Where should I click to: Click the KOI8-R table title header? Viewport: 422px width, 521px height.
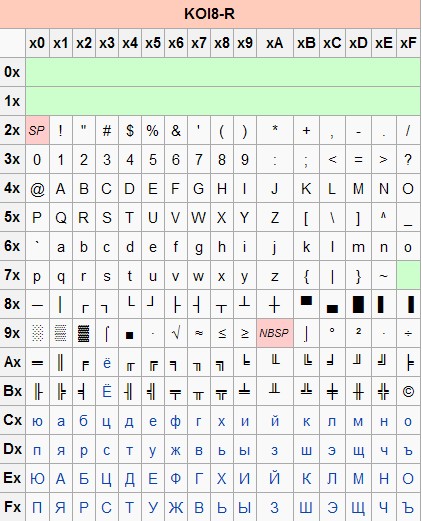click(210, 14)
